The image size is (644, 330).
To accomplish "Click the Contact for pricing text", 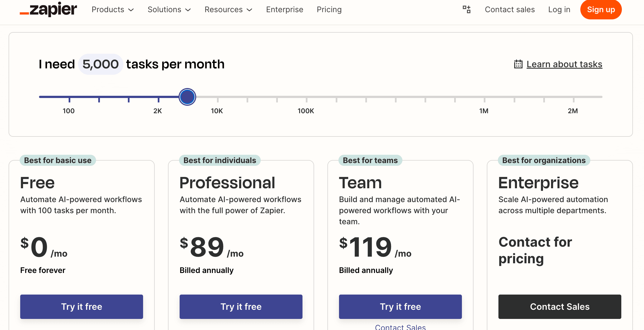I will tap(535, 250).
